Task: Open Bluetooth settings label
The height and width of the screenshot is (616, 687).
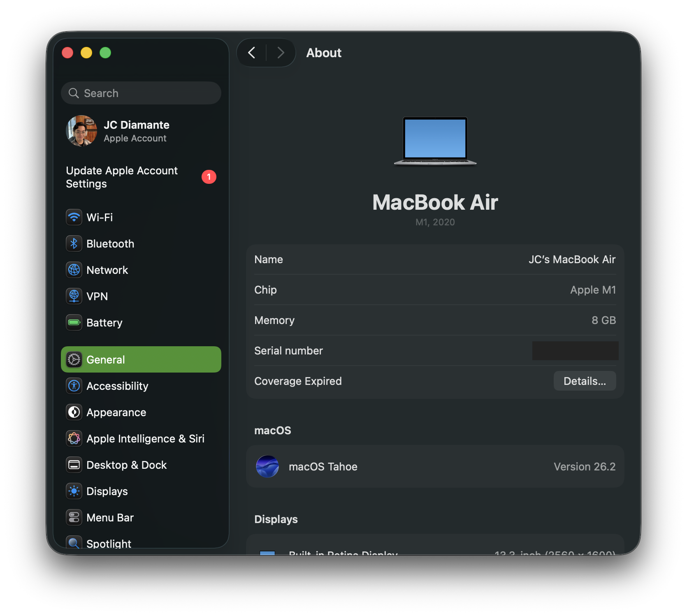Action: (110, 243)
